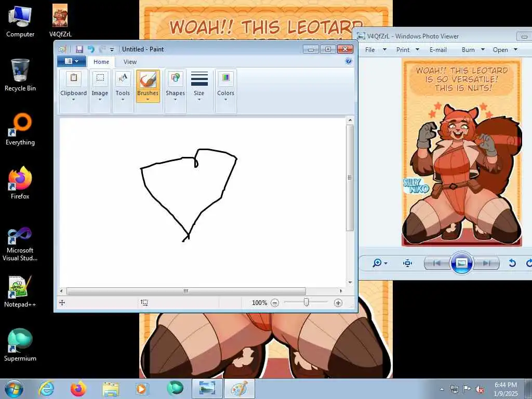Click the zoom out minus button in Paint
532x399 pixels.
pos(275,303)
